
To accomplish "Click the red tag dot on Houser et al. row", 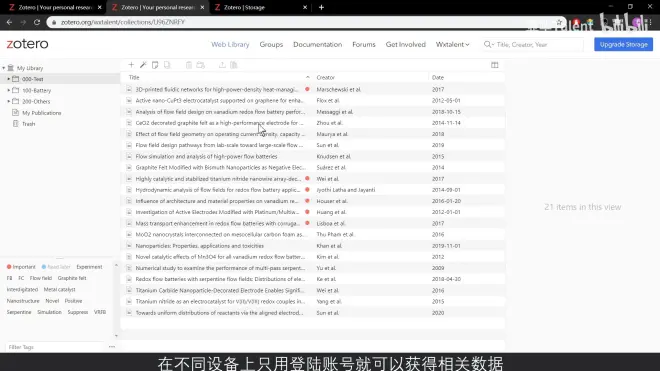I will coord(307,200).
